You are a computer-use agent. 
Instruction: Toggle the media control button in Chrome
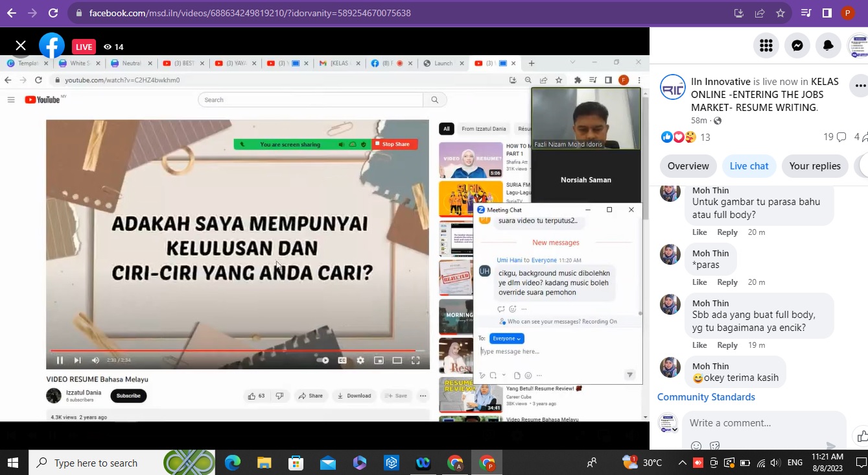coord(806,13)
